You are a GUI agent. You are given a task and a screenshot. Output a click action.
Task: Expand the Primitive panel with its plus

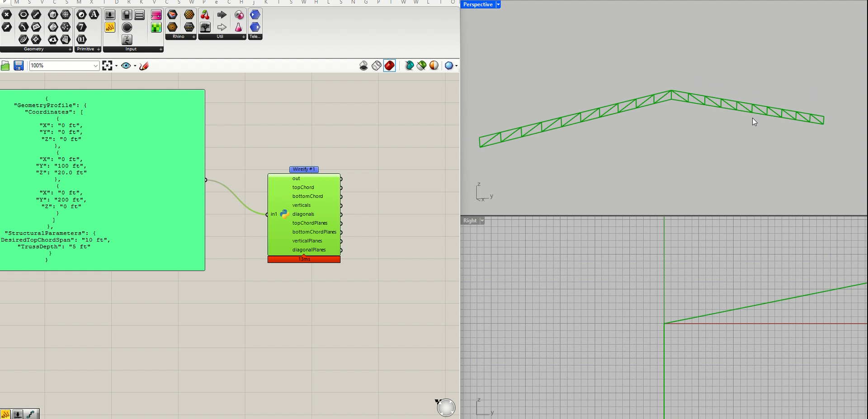(x=98, y=49)
